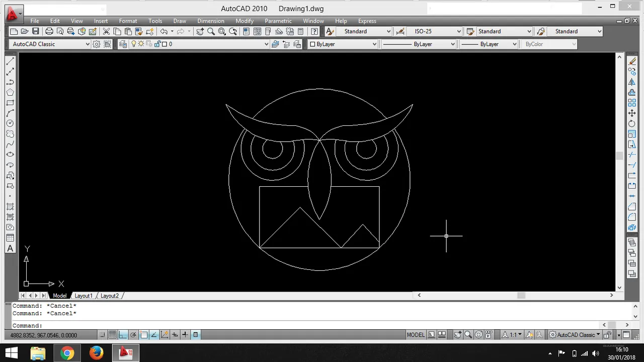
Task: Click the horizontal scrollbar thumb under drawing
Action: coord(521,296)
